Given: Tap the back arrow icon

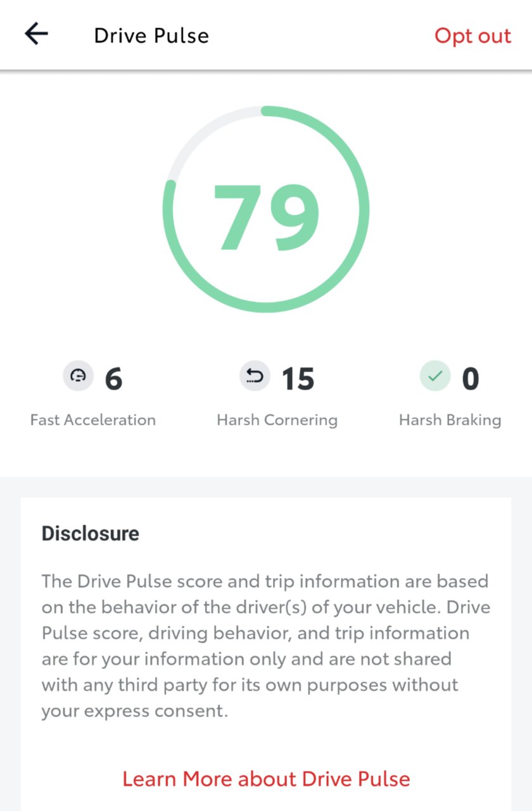Looking at the screenshot, I should (x=37, y=34).
